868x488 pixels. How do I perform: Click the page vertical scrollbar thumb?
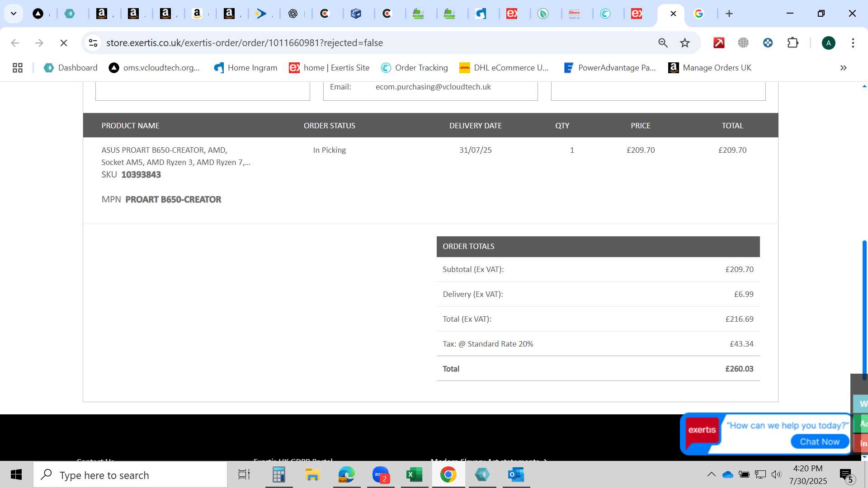click(864, 310)
